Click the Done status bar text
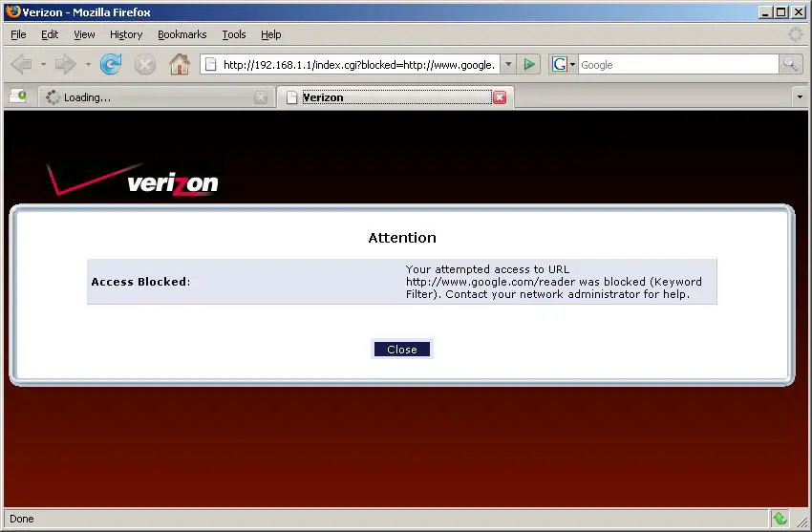The width and height of the screenshot is (812, 532). coord(22,519)
